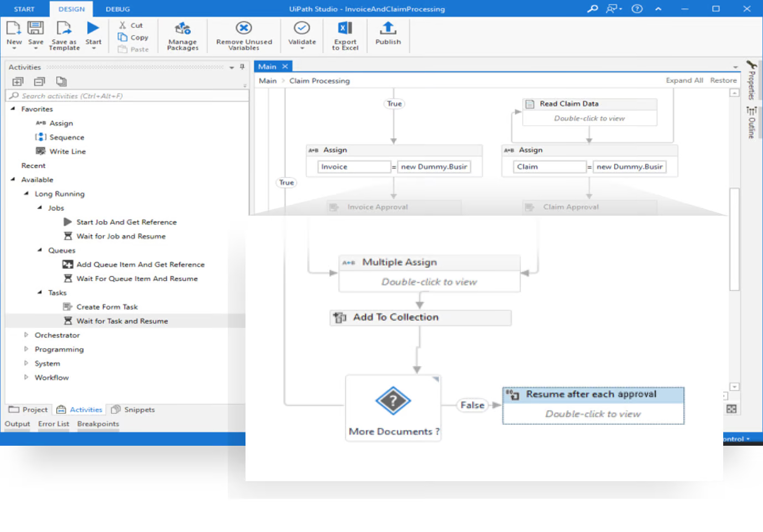This screenshot has width=763, height=532.
Task: Switch to the DEBUG tab
Action: tap(118, 9)
